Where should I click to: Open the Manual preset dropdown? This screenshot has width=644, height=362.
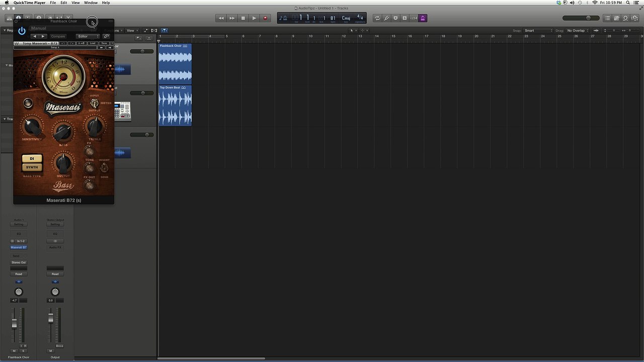[63, 28]
